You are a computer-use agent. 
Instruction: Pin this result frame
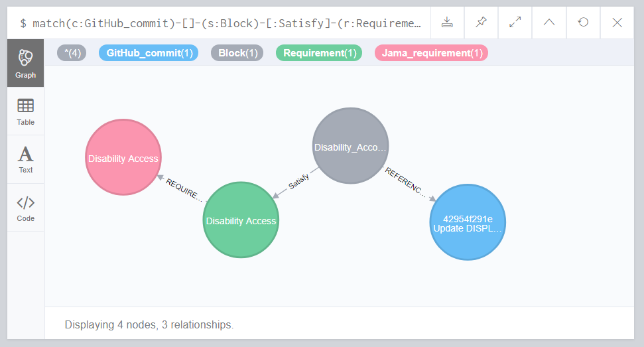click(481, 23)
